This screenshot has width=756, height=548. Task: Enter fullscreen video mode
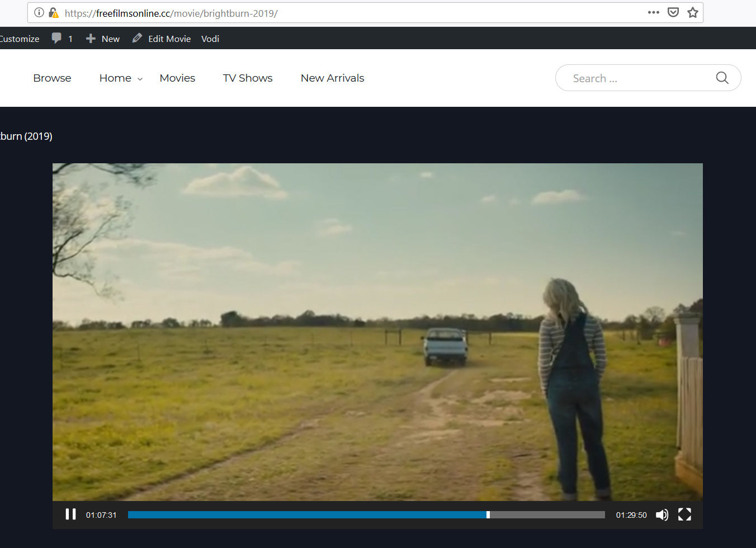click(684, 514)
